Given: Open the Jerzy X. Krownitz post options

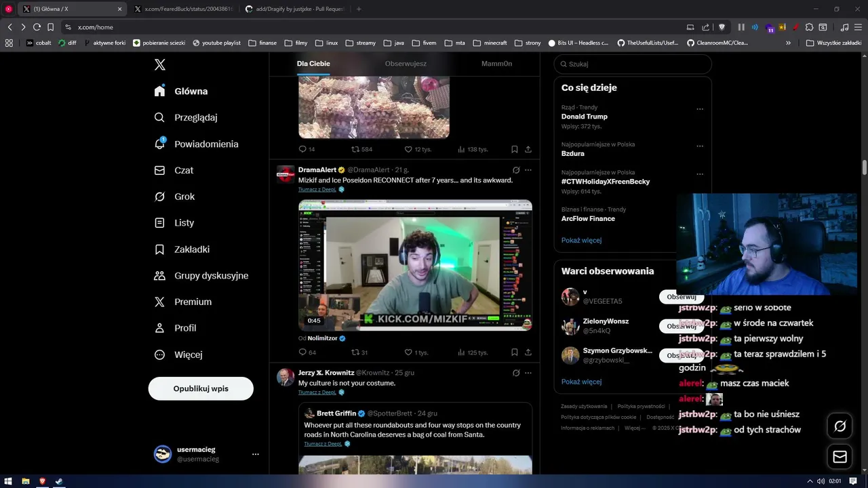Looking at the screenshot, I should [528, 373].
